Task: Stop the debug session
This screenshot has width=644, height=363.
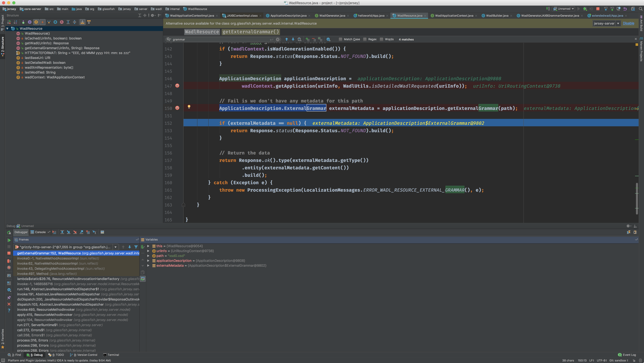Action: 9,253
